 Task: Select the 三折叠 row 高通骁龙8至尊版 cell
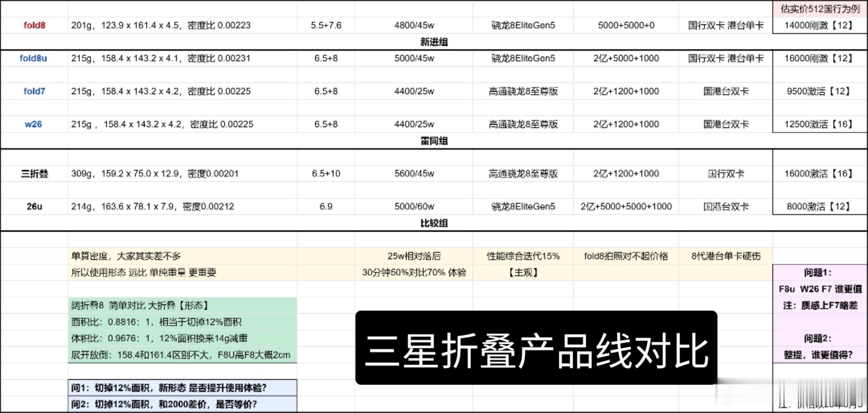(x=523, y=174)
